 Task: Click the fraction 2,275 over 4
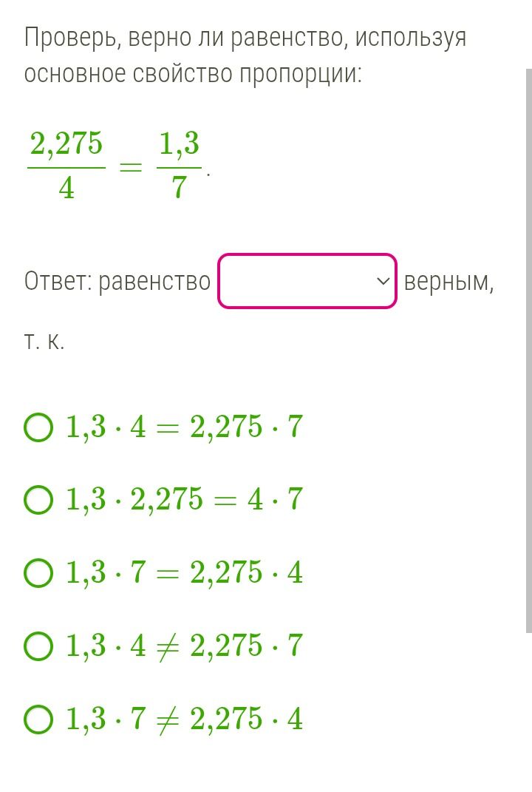click(x=66, y=165)
